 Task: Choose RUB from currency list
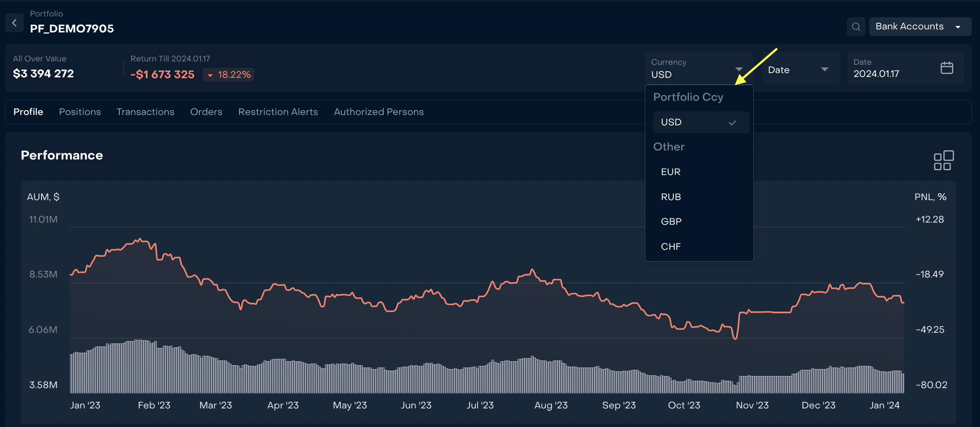point(671,197)
